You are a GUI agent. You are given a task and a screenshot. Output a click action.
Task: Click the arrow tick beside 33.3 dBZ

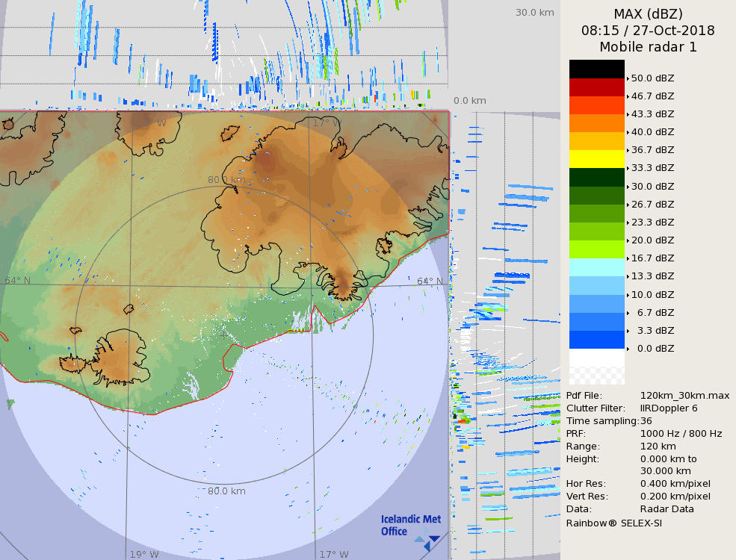click(x=628, y=168)
